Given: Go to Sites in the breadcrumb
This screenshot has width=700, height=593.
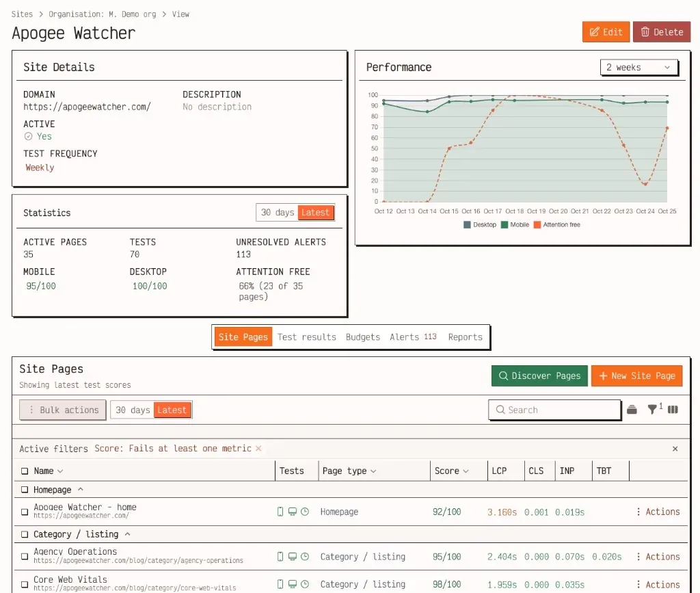Looking at the screenshot, I should (22, 14).
